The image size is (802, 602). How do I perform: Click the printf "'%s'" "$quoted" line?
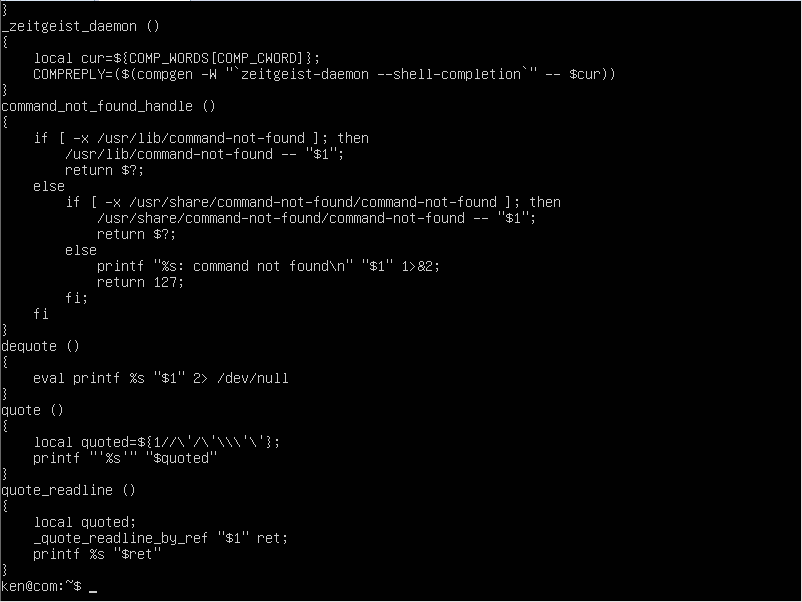[x=125, y=458]
